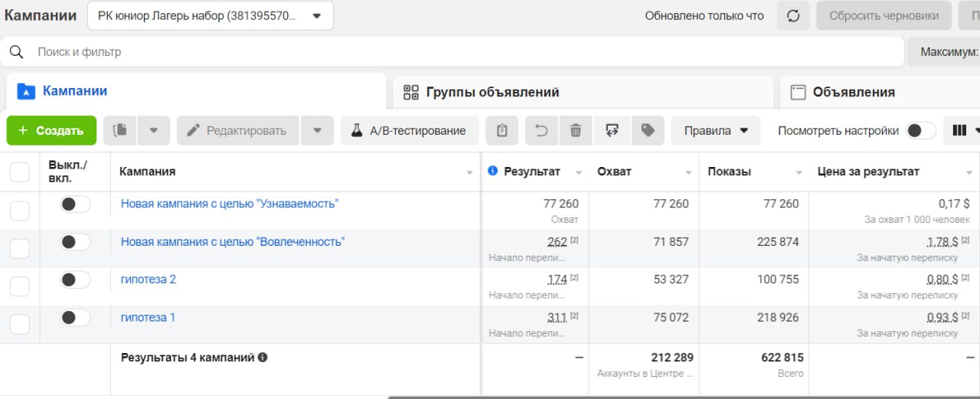Viewport: 980px width, 399px height.
Task: Click the clipboard paste icon in toolbar
Action: (501, 131)
